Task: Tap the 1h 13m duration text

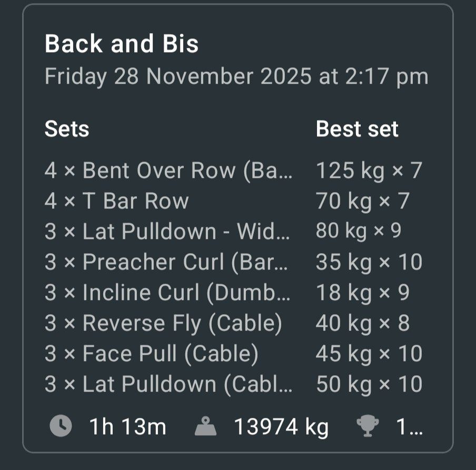Action: [127, 426]
